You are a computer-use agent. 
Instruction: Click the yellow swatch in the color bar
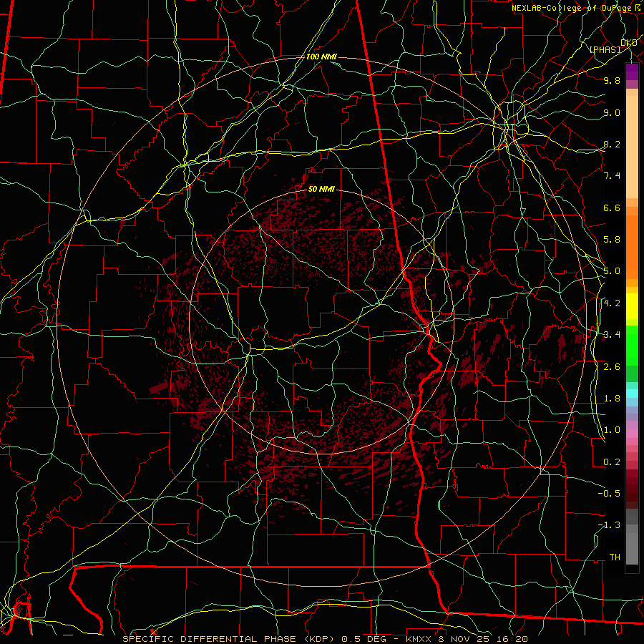[x=632, y=306]
